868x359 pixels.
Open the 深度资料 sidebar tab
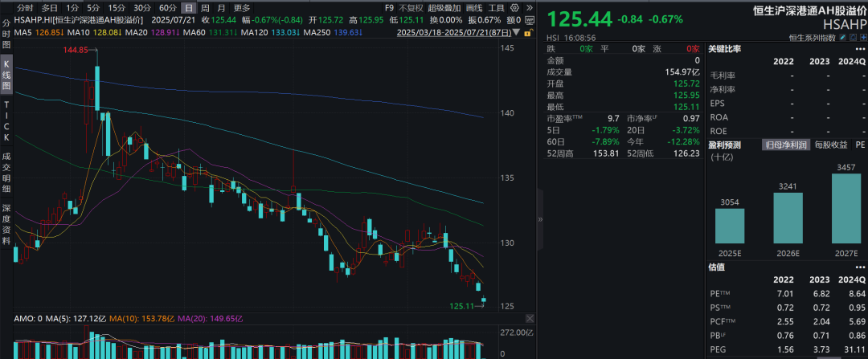tap(6, 225)
